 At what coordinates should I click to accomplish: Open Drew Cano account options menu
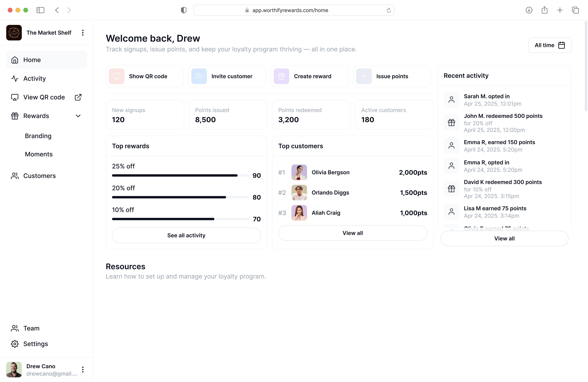click(83, 369)
